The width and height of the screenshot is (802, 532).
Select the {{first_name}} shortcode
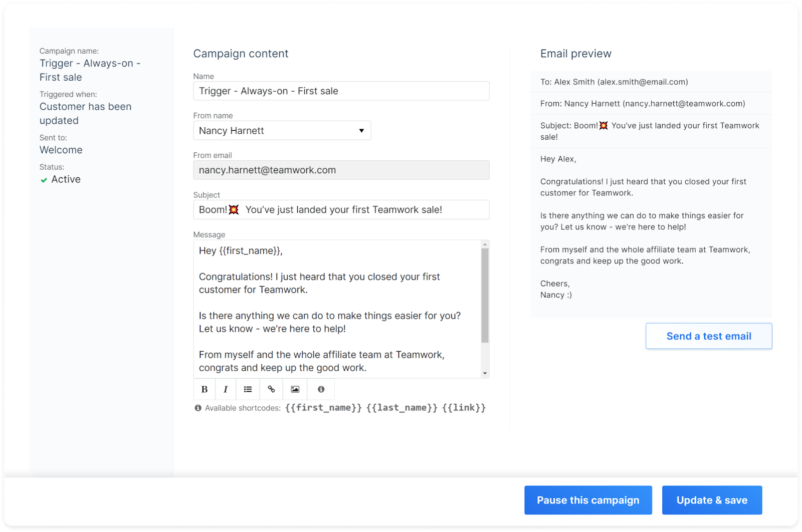pyautogui.click(x=323, y=407)
